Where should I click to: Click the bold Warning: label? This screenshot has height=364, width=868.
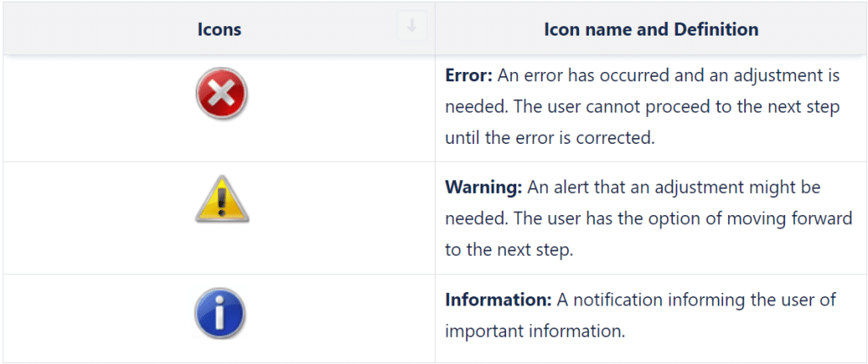click(x=484, y=187)
